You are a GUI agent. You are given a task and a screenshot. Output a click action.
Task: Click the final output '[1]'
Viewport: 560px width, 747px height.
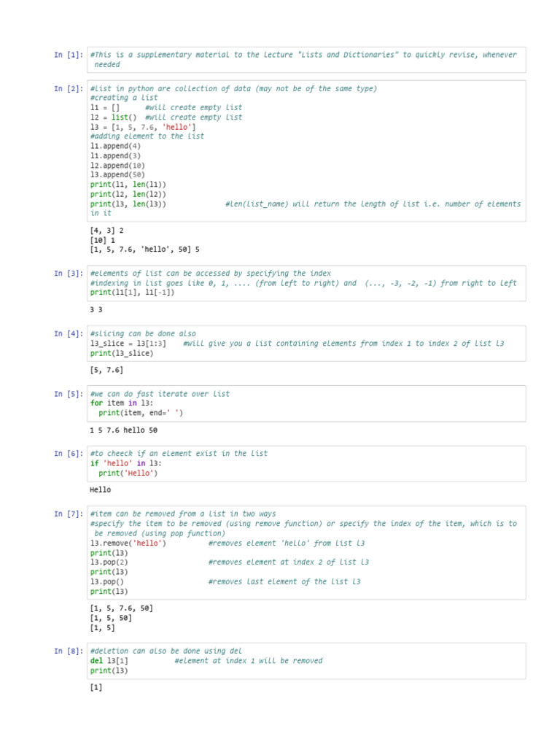click(96, 687)
